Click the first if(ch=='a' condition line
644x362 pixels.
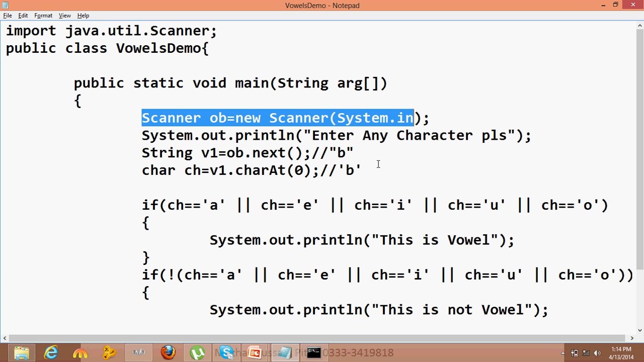point(375,205)
